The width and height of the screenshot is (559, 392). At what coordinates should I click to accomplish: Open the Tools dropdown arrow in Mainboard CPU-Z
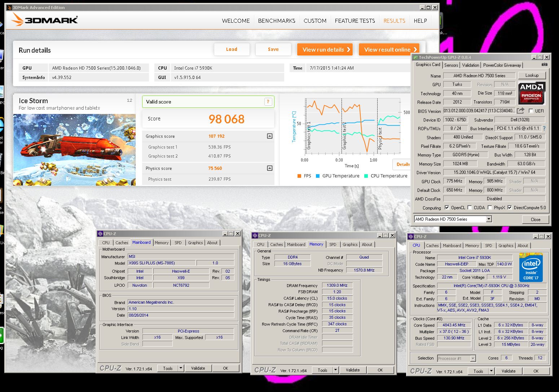coord(181,368)
